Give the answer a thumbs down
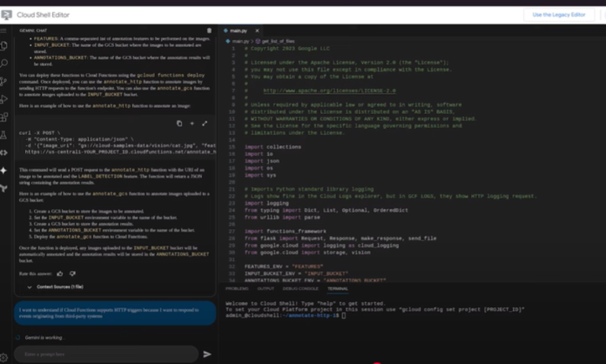This screenshot has height=364, width=606. pyautogui.click(x=72, y=273)
